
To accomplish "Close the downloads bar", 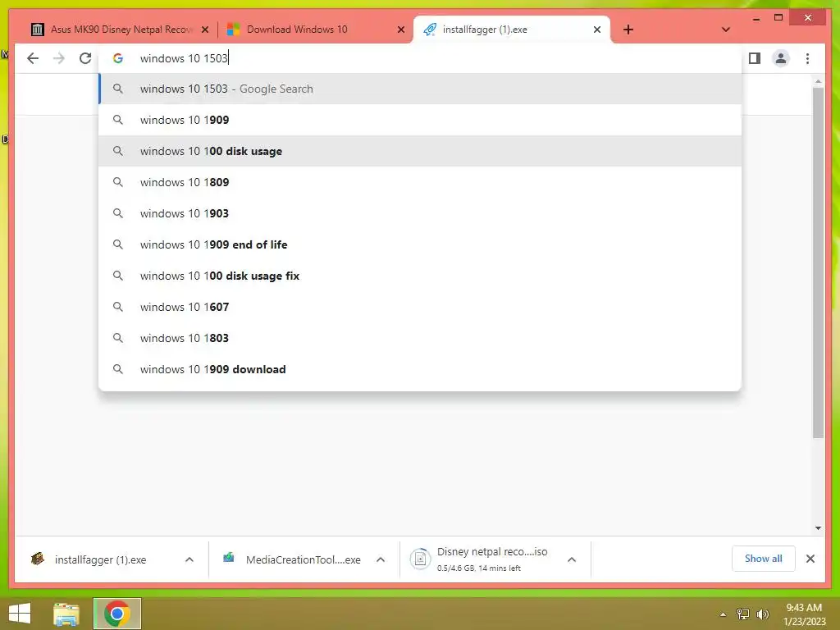I will tap(810, 559).
